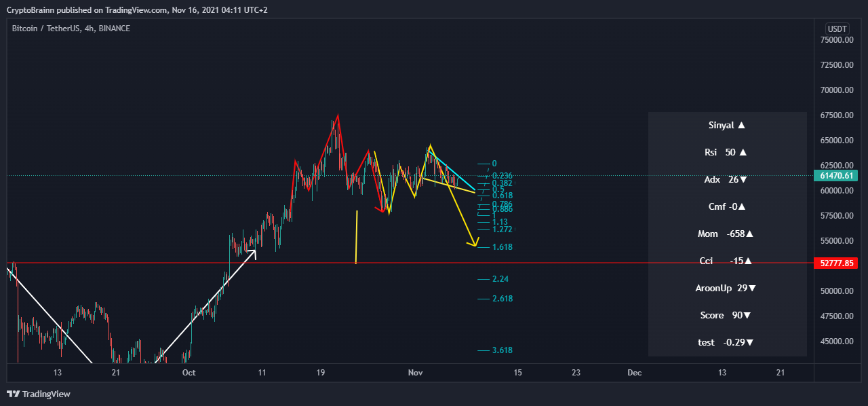The width and height of the screenshot is (868, 406).
Task: Select the Adx 26 row
Action: click(728, 180)
